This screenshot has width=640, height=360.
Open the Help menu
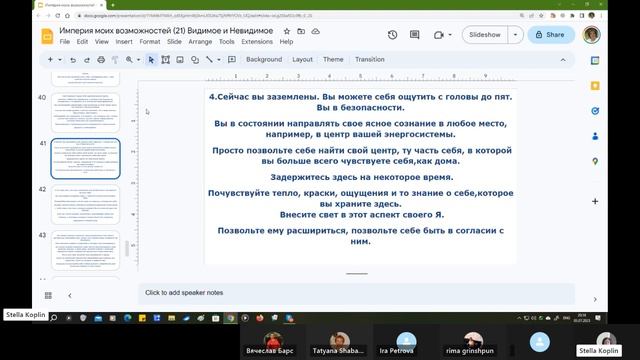pos(286,42)
